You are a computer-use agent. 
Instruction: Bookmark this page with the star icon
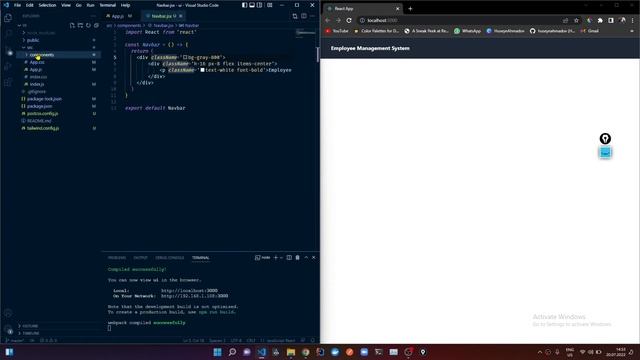576,20
